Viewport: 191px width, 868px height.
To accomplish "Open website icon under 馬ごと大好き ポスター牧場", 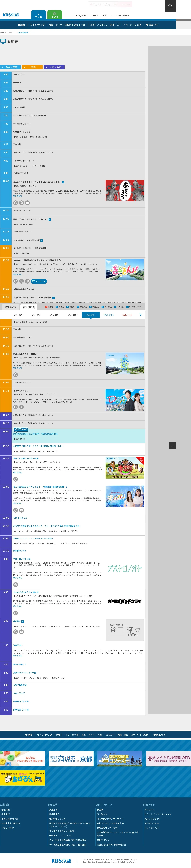I will point(16,479).
